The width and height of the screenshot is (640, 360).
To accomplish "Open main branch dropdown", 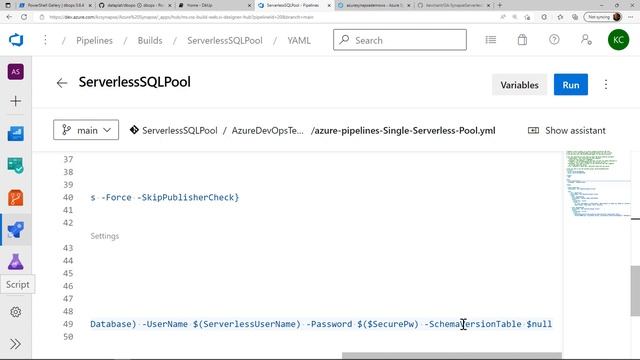I will pos(86,130).
